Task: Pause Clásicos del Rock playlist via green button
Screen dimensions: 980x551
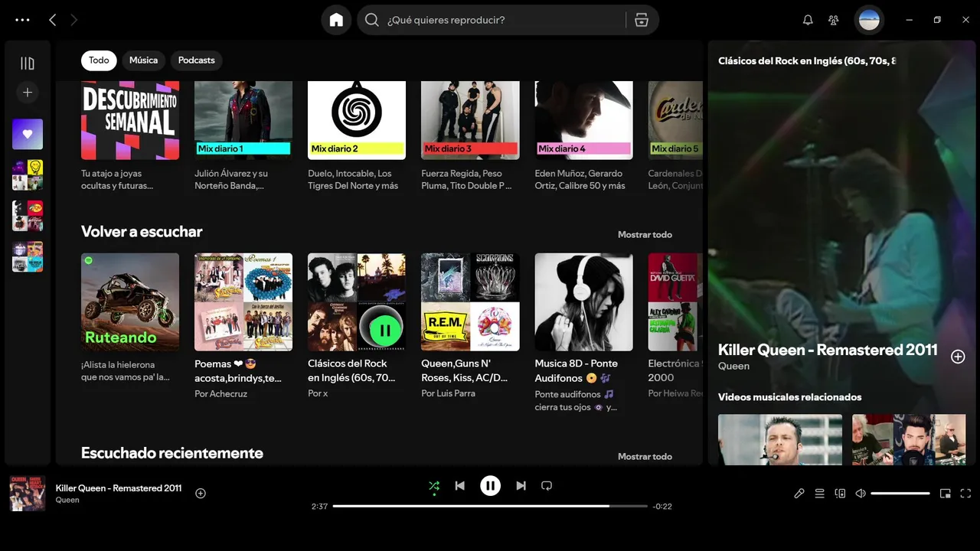Action: [385, 331]
